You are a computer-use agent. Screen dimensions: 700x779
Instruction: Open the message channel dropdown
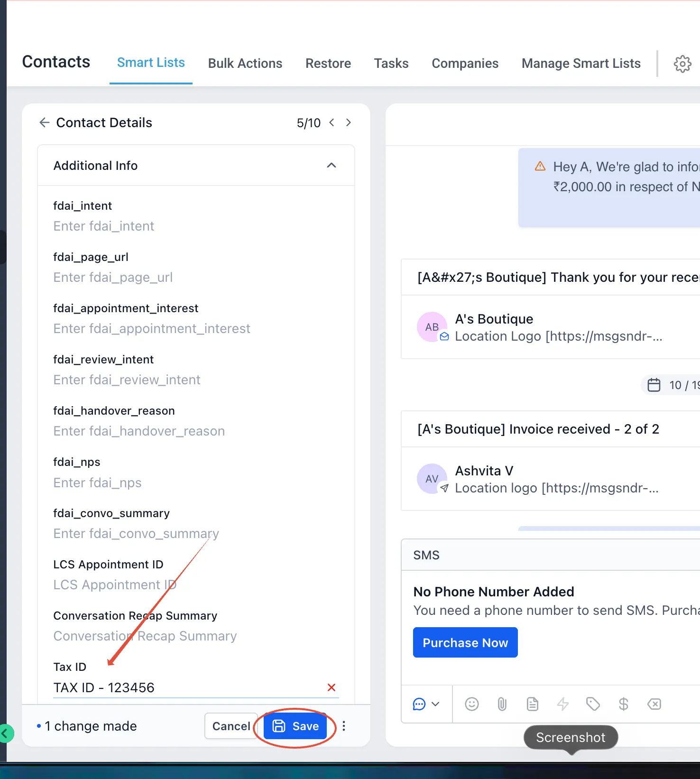pos(426,704)
